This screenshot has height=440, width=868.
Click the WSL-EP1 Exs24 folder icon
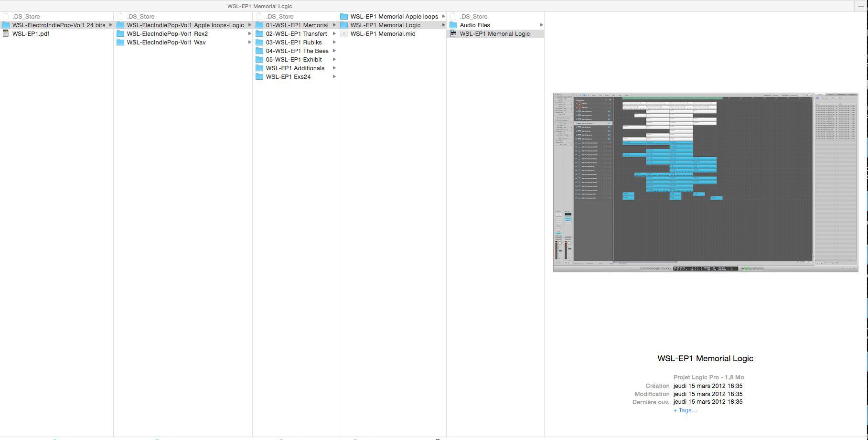coord(259,76)
